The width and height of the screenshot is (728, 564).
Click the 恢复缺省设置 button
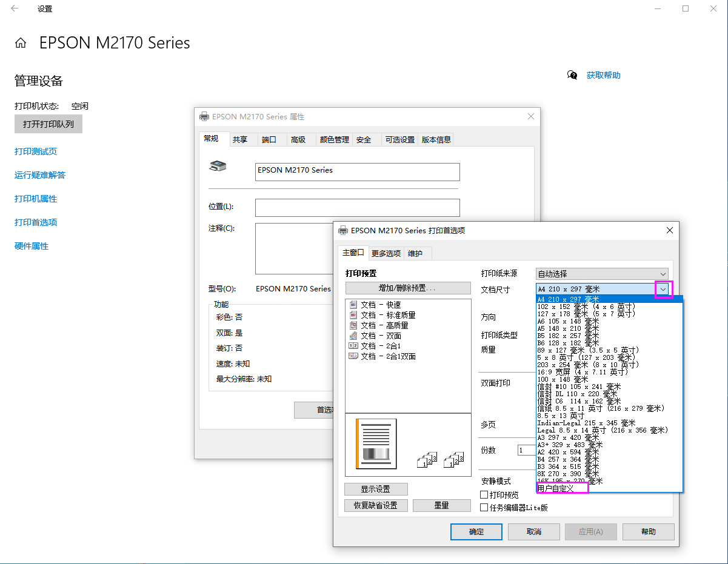[376, 505]
